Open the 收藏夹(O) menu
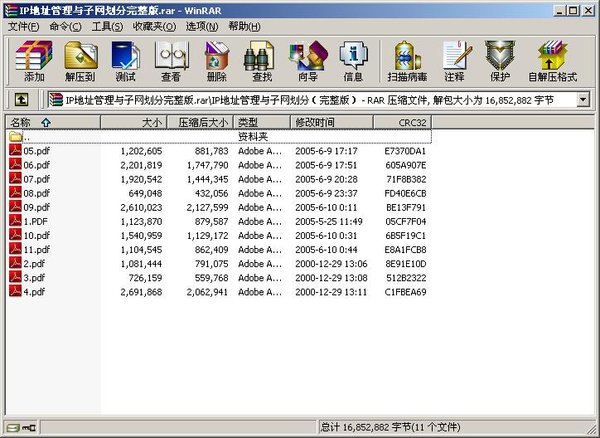This screenshot has width=600, height=438. [154, 26]
